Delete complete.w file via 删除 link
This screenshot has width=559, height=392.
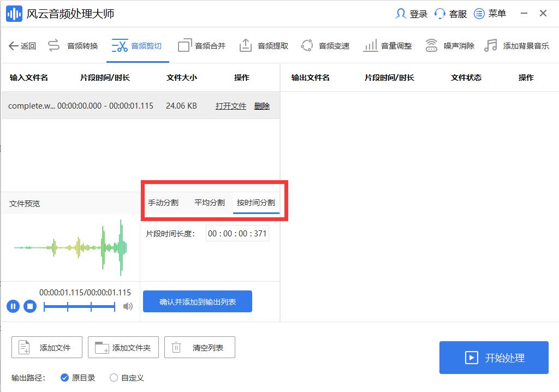tap(261, 106)
